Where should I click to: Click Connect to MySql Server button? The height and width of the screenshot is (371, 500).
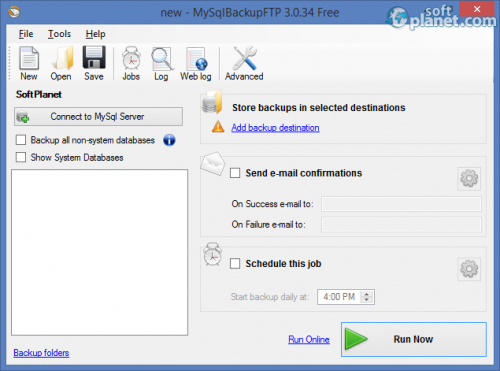click(x=98, y=116)
